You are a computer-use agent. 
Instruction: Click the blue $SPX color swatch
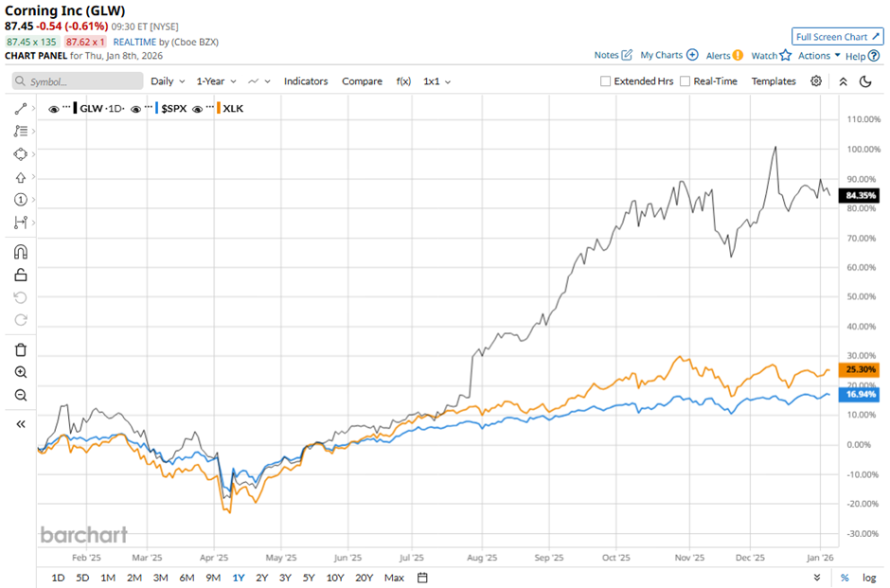156,108
